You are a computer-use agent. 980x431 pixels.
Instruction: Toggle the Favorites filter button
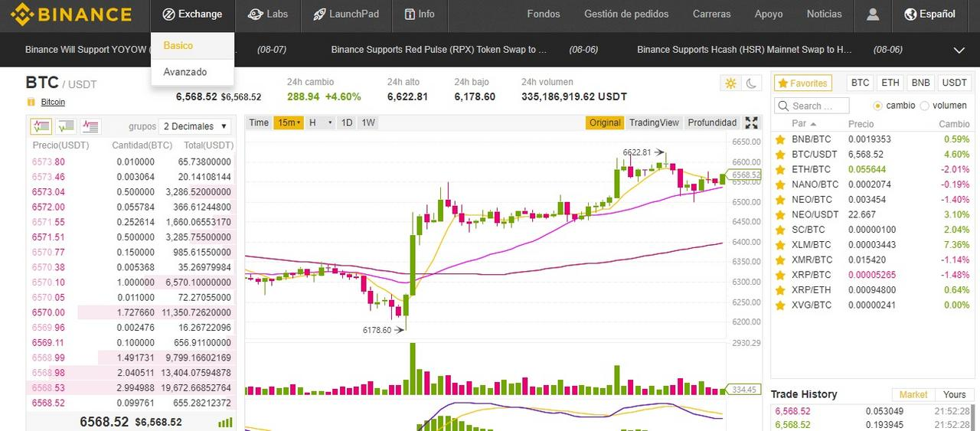(x=802, y=83)
